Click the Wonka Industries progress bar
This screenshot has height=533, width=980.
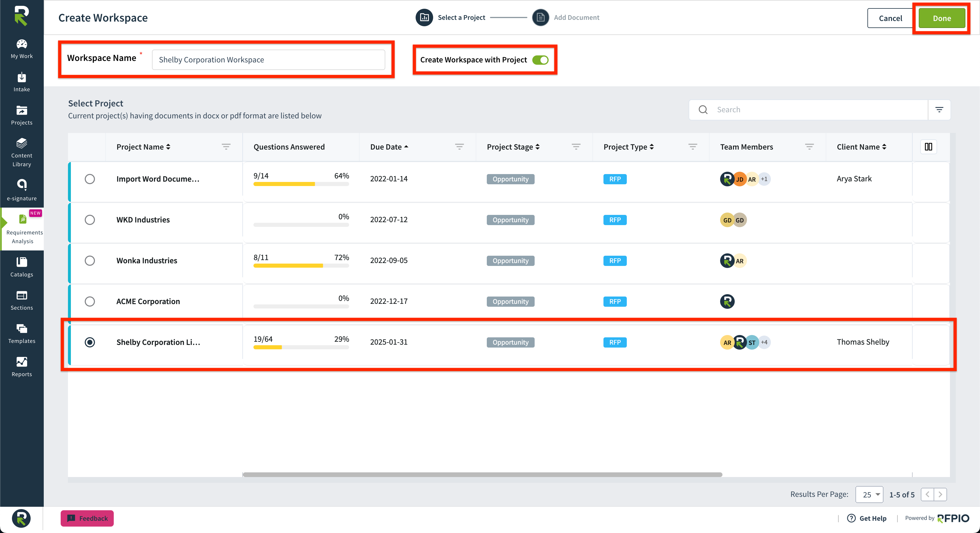pyautogui.click(x=301, y=266)
